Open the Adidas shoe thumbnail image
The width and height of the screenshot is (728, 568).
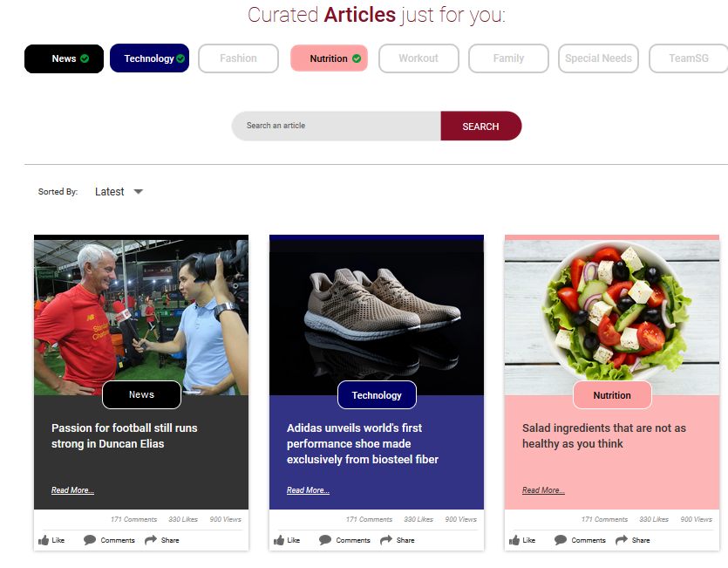(x=377, y=315)
